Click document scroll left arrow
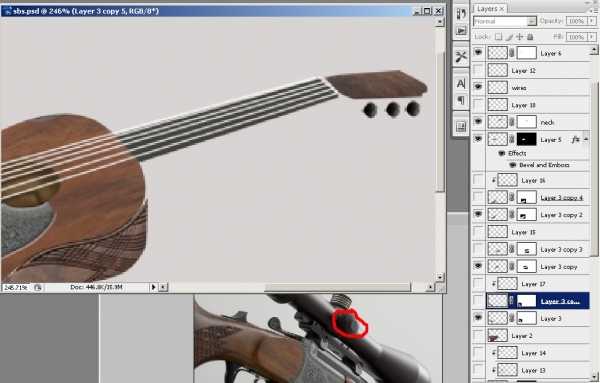600x383 pixels. coord(163,287)
